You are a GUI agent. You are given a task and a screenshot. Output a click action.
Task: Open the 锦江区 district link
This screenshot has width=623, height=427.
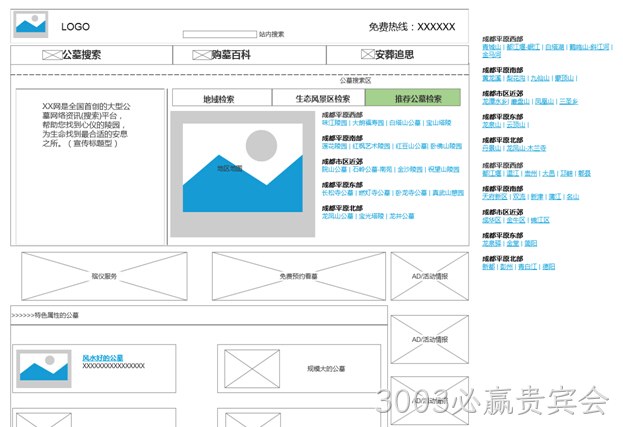pos(540,220)
